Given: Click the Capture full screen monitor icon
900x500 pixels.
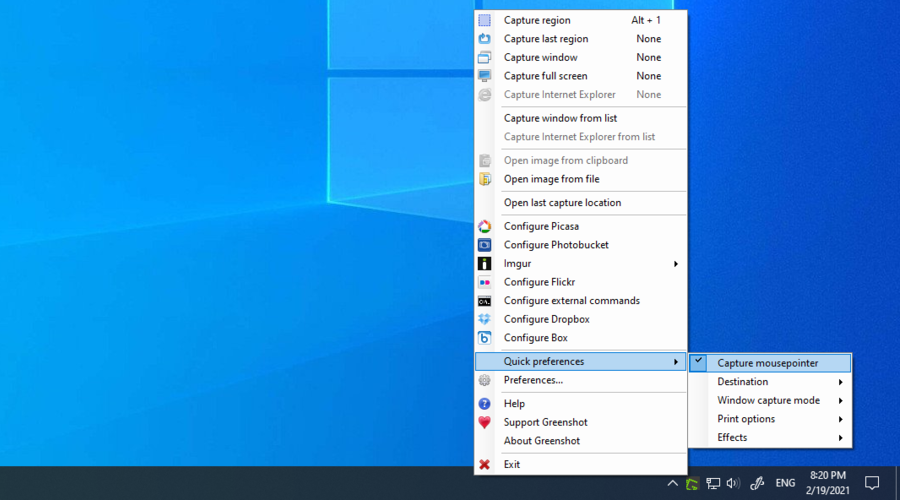Looking at the screenshot, I should tap(484, 76).
